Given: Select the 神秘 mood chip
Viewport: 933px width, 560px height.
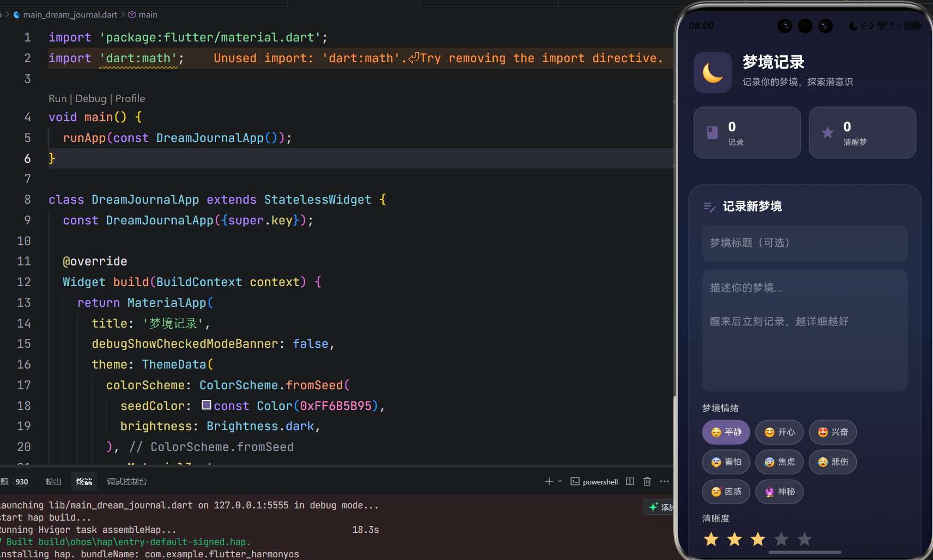Looking at the screenshot, I should [779, 491].
